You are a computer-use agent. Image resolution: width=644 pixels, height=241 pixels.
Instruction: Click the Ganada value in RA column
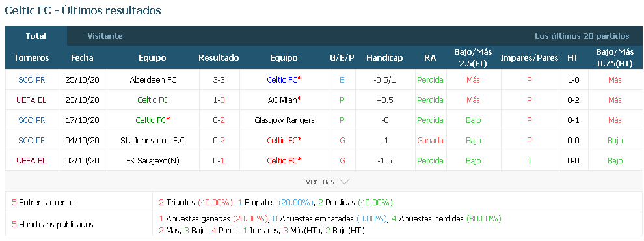(x=430, y=140)
